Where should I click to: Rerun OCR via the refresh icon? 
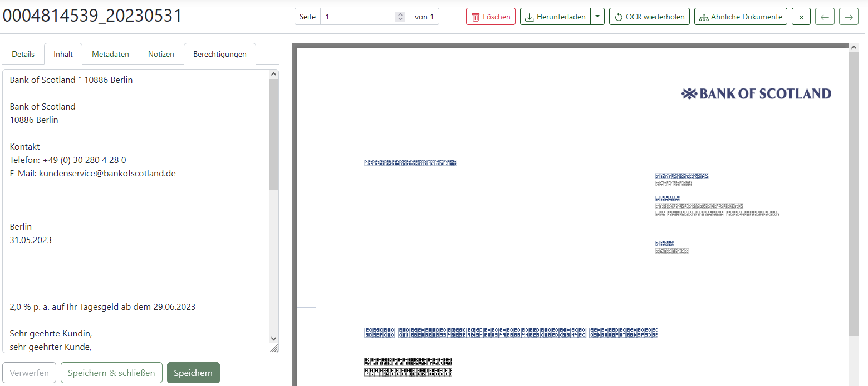[619, 16]
